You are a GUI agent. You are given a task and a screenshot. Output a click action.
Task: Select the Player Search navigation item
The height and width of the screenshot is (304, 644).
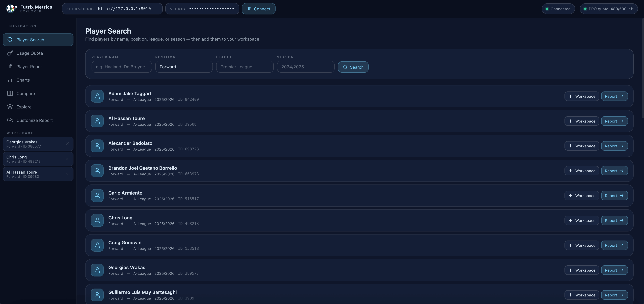[x=38, y=40]
